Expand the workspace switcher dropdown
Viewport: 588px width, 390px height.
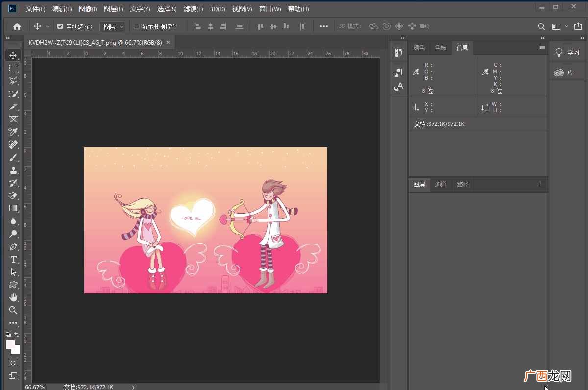pyautogui.click(x=560, y=26)
